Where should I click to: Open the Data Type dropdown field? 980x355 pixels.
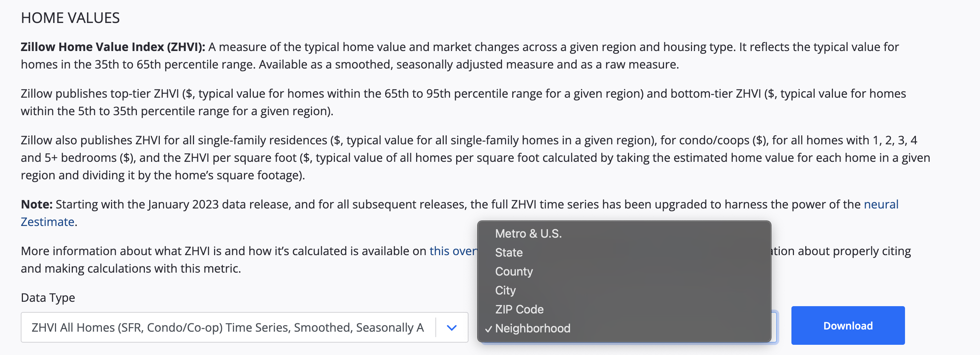pos(244,327)
